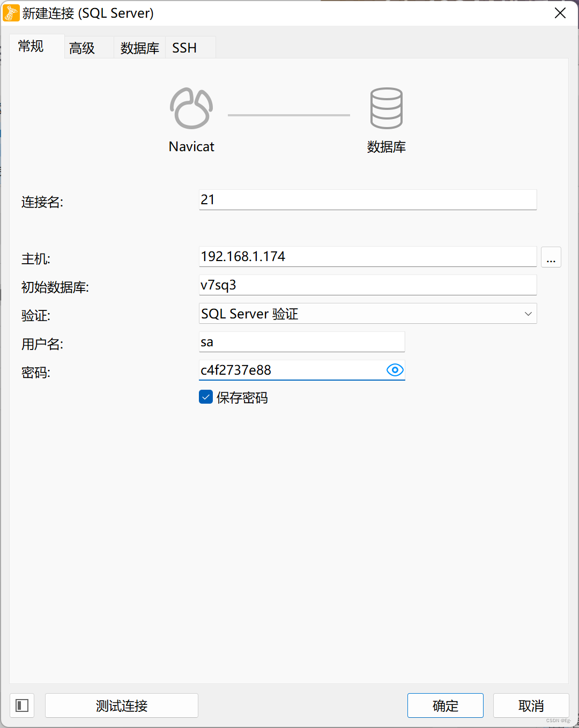Viewport: 579px width, 728px height.
Task: Uncheck the 保存密码 checkbox
Action: click(206, 397)
